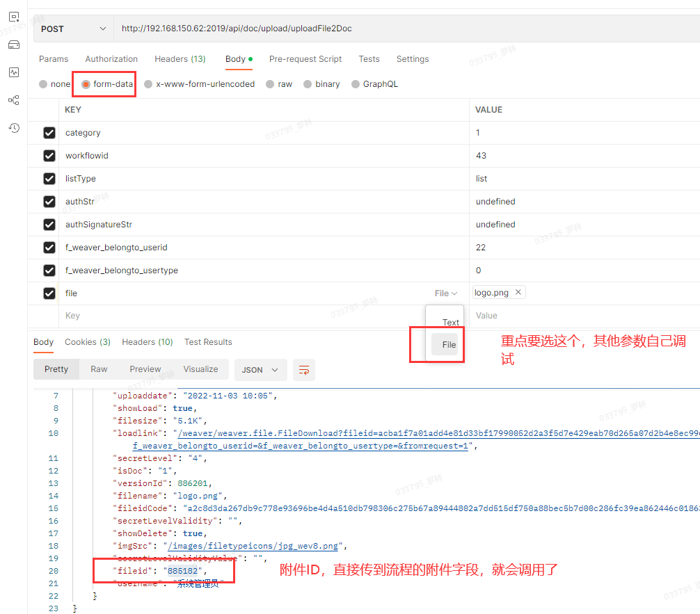The width and height of the screenshot is (700, 614).
Task: Expand the JSON response format dropdown
Action: click(x=260, y=370)
